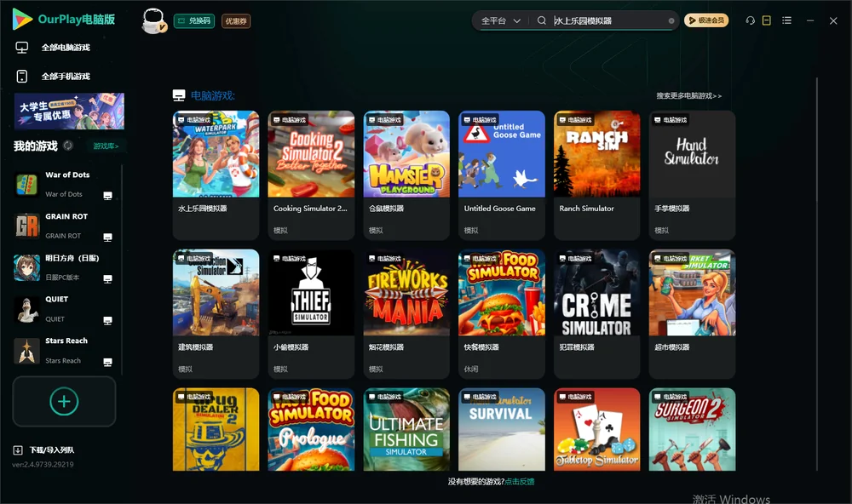Open the 极速会员 membership button

[x=706, y=20]
